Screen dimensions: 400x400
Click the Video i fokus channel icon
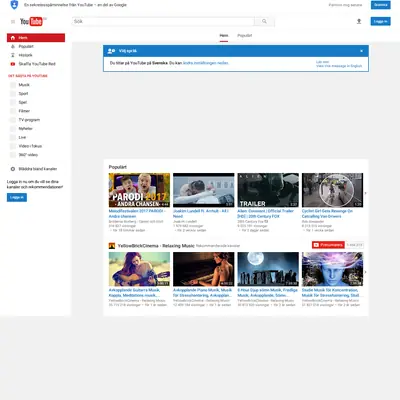(x=13, y=146)
